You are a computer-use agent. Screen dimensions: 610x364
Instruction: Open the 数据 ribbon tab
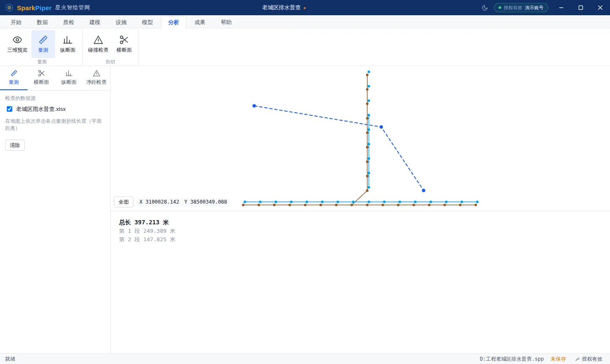[x=42, y=22]
